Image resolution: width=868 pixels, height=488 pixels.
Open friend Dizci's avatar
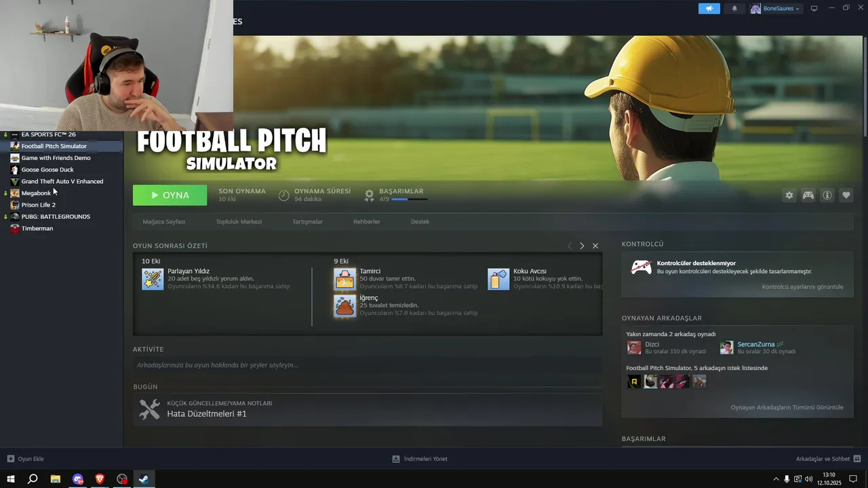[x=634, y=348]
